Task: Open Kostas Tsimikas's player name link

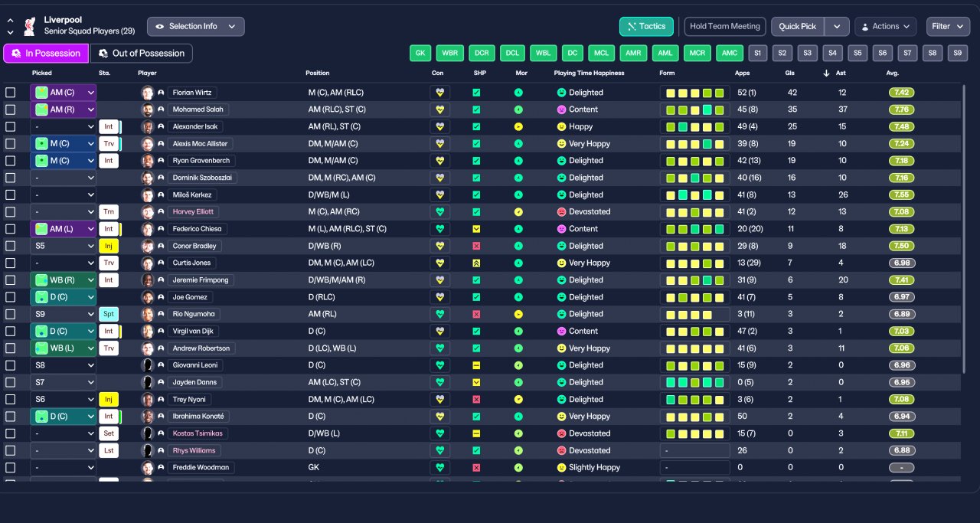Action: point(198,433)
